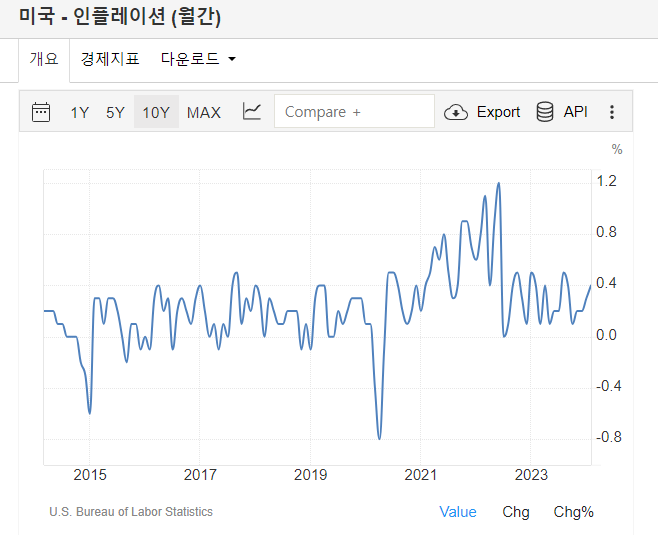The image size is (658, 535).
Task: Select the Chg display option
Action: (516, 512)
